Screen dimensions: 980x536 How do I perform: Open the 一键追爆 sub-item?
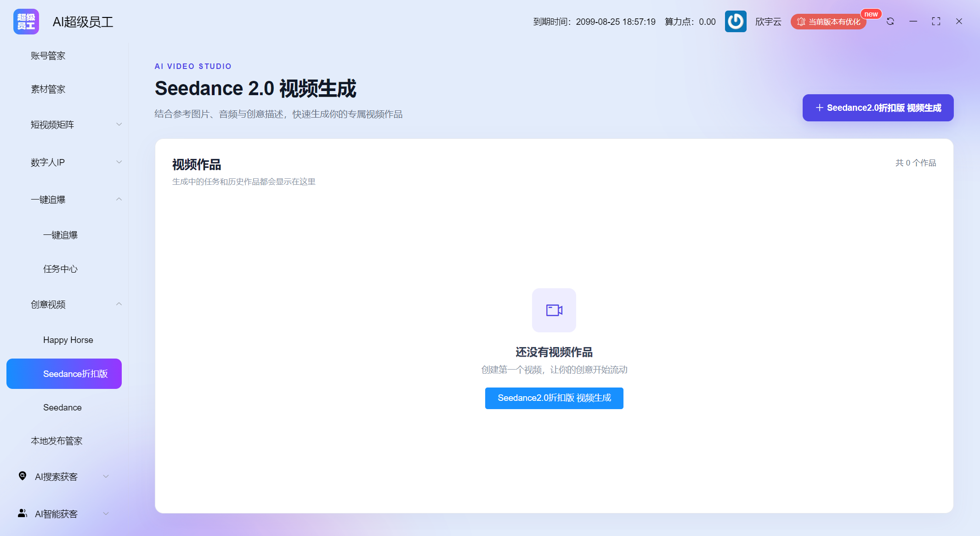64,235
